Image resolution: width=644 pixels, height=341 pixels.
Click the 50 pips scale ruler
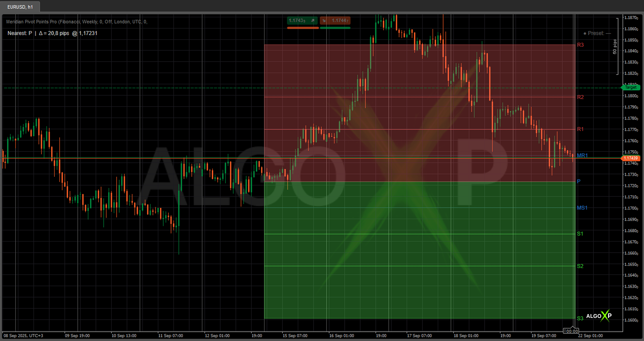[x=615, y=46]
